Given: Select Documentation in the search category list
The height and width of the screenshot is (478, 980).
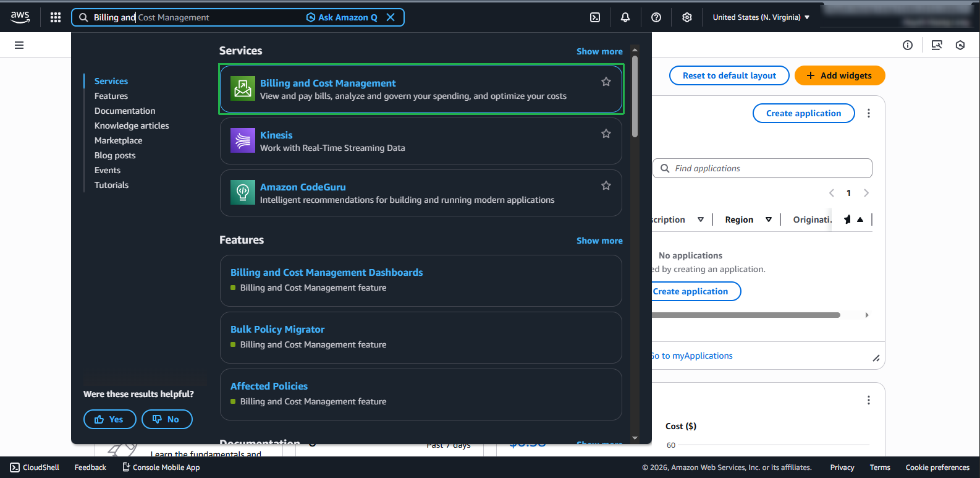Looking at the screenshot, I should 125,111.
